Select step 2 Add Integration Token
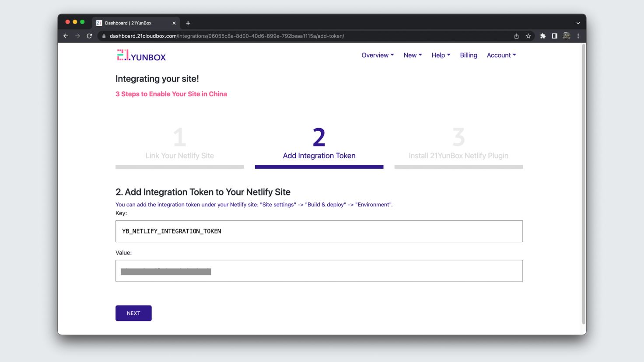644x362 pixels. coord(319,147)
